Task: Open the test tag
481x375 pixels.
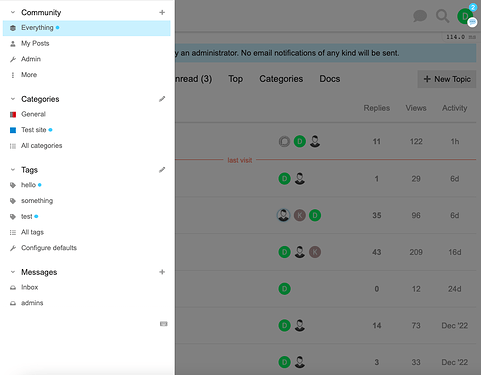Action: pyautogui.click(x=27, y=217)
